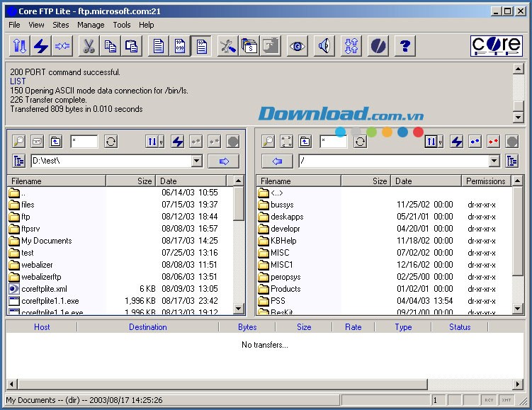The width and height of the screenshot is (532, 410).
Task: Open the Manage menu
Action: click(x=91, y=25)
